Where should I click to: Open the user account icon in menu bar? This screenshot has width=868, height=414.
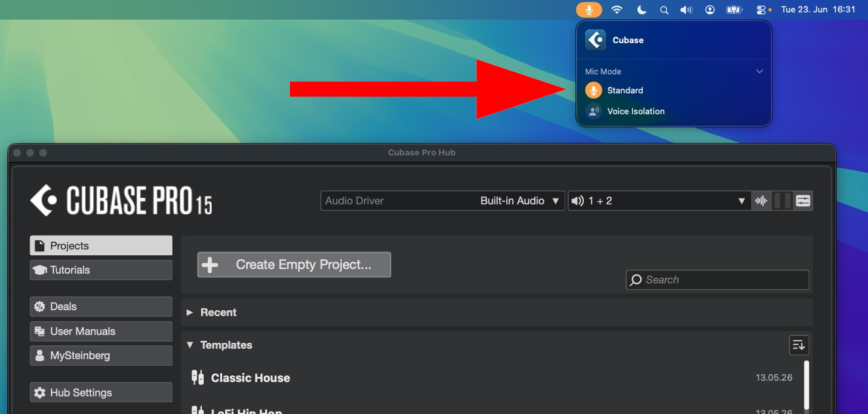click(710, 10)
